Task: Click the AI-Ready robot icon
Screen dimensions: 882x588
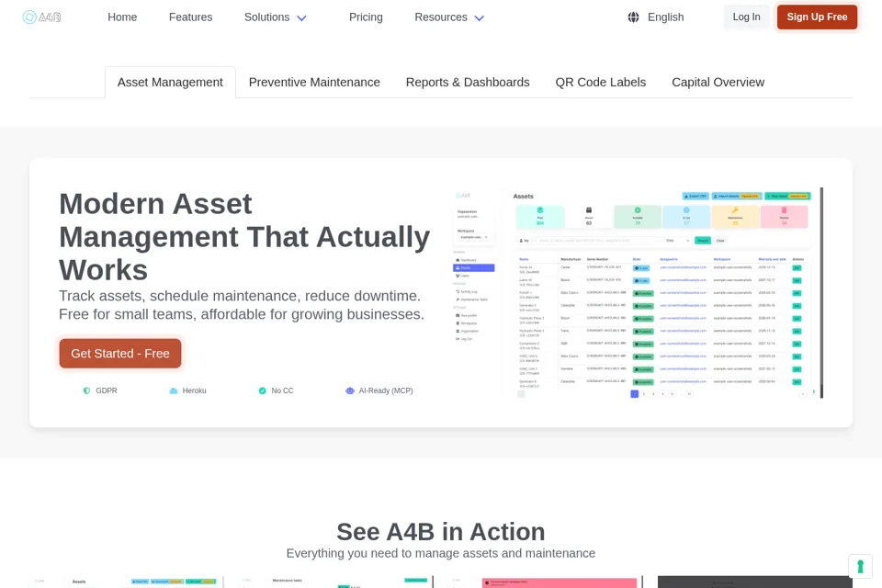Action: [x=350, y=390]
